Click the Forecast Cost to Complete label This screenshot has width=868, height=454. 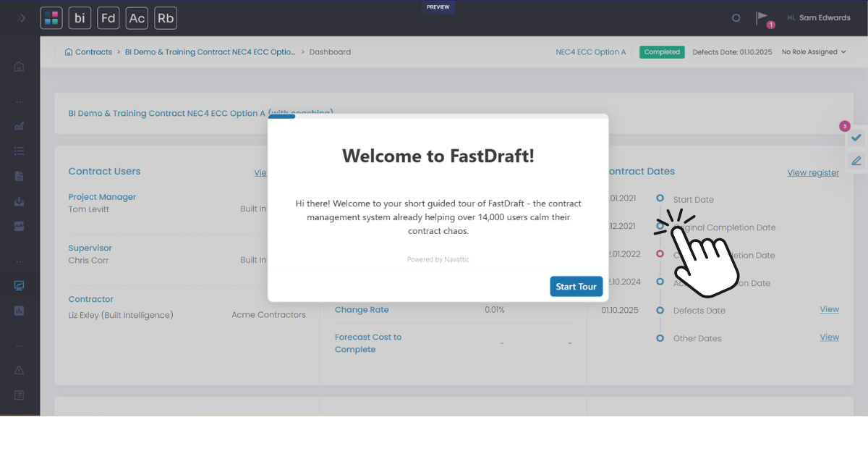(x=368, y=343)
